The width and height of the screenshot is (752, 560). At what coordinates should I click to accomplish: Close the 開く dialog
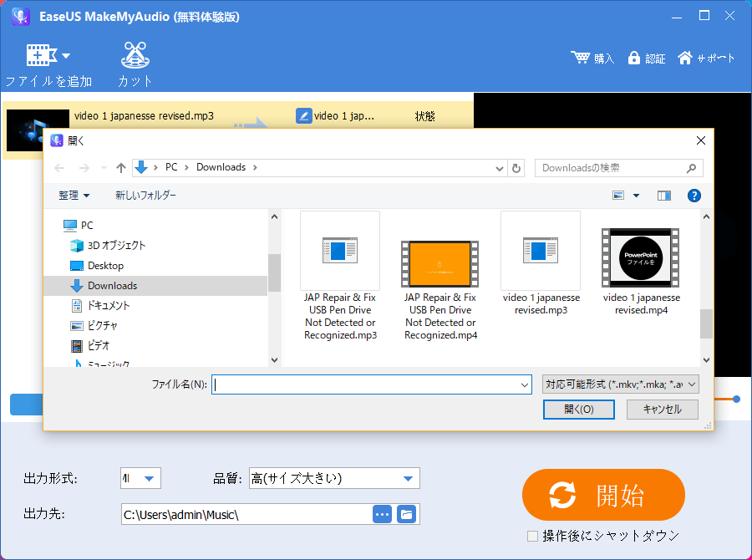(x=701, y=140)
